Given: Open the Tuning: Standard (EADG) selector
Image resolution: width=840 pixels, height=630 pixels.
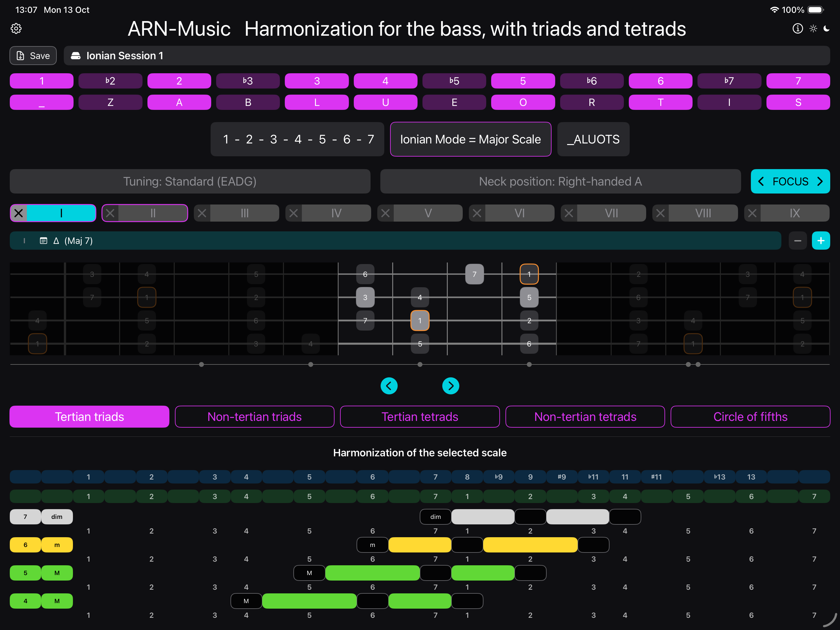Looking at the screenshot, I should coord(190,182).
